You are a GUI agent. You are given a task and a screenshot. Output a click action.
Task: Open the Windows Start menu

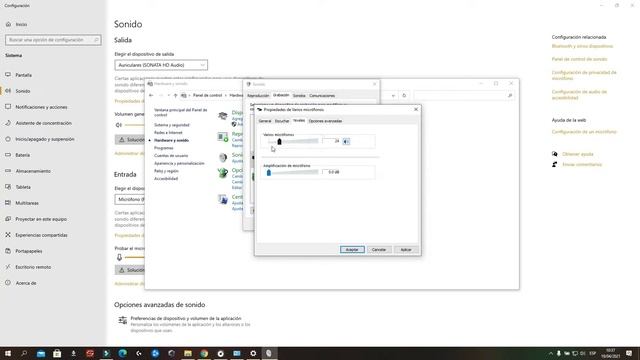pyautogui.click(x=8, y=353)
